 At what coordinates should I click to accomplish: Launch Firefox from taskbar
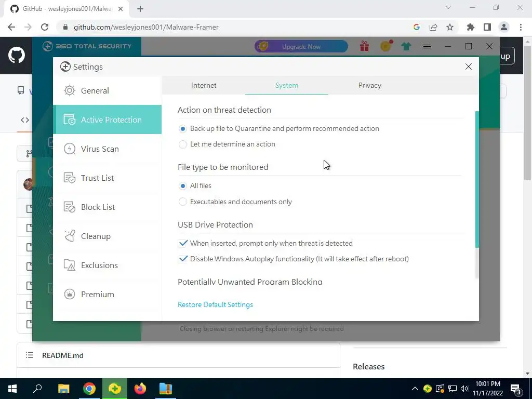pyautogui.click(x=140, y=389)
